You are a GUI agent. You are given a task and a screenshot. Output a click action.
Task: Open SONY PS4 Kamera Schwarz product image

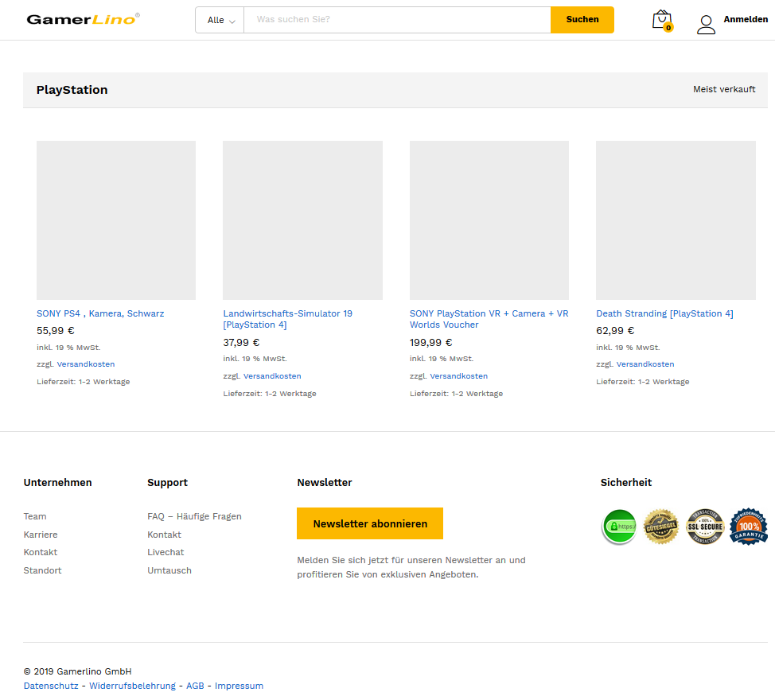116,220
